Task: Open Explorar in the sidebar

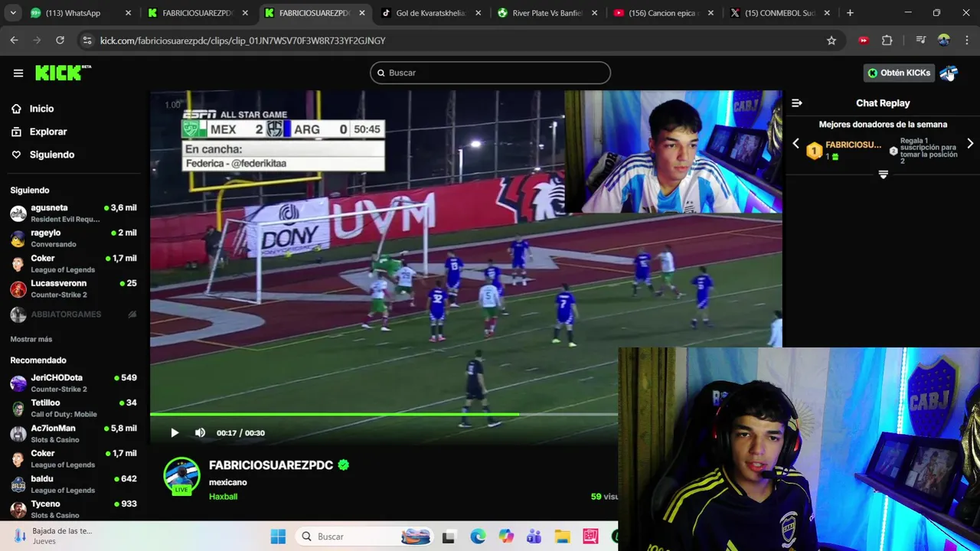Action: tap(48, 132)
